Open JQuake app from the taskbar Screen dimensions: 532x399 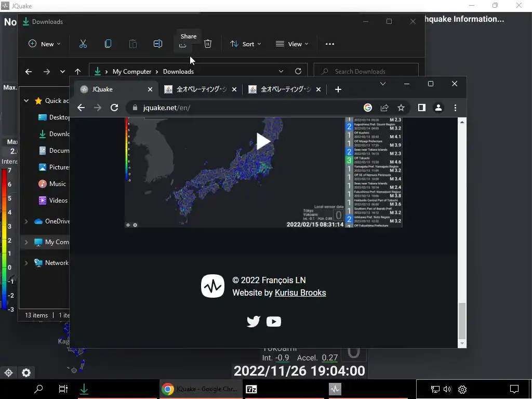click(335, 389)
